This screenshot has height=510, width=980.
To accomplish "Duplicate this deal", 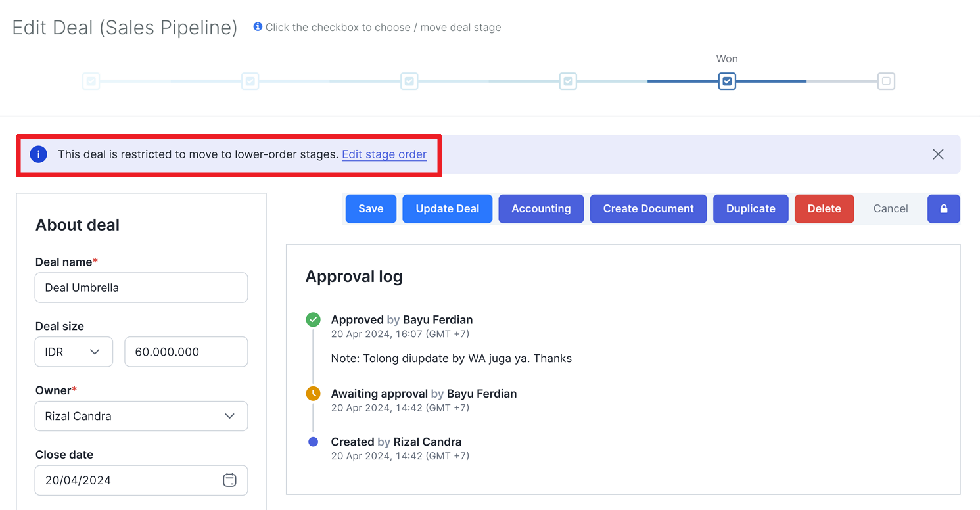I will pyautogui.click(x=751, y=208).
